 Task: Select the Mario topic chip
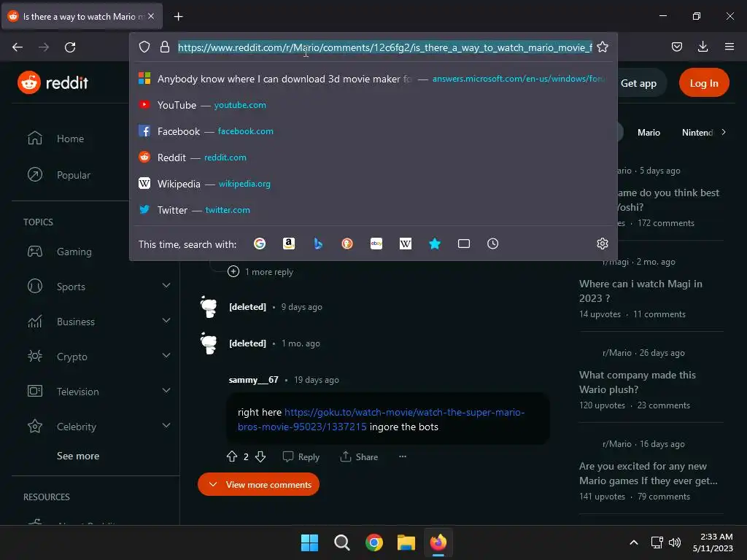pyautogui.click(x=649, y=133)
